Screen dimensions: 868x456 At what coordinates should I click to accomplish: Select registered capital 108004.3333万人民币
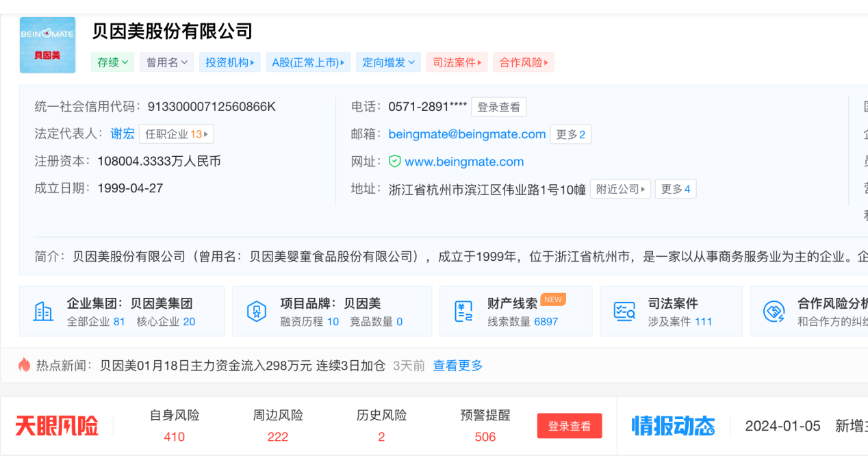[x=159, y=161]
